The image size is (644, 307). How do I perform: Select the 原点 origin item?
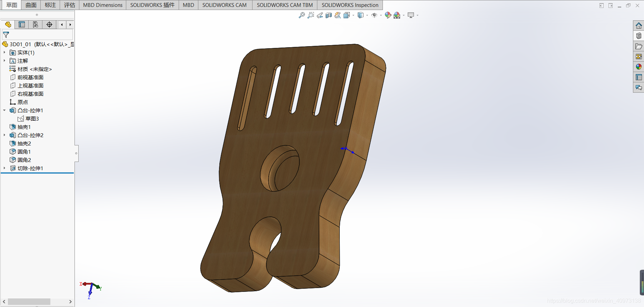point(19,102)
